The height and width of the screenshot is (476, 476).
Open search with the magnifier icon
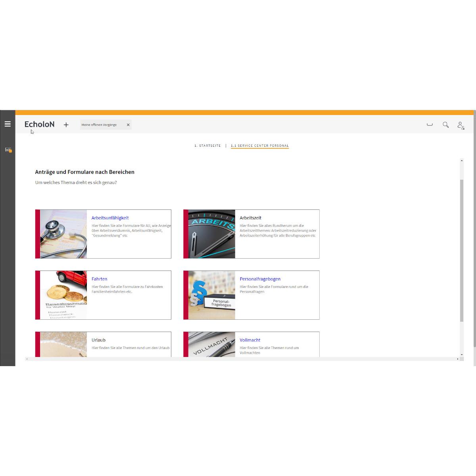pos(446,125)
